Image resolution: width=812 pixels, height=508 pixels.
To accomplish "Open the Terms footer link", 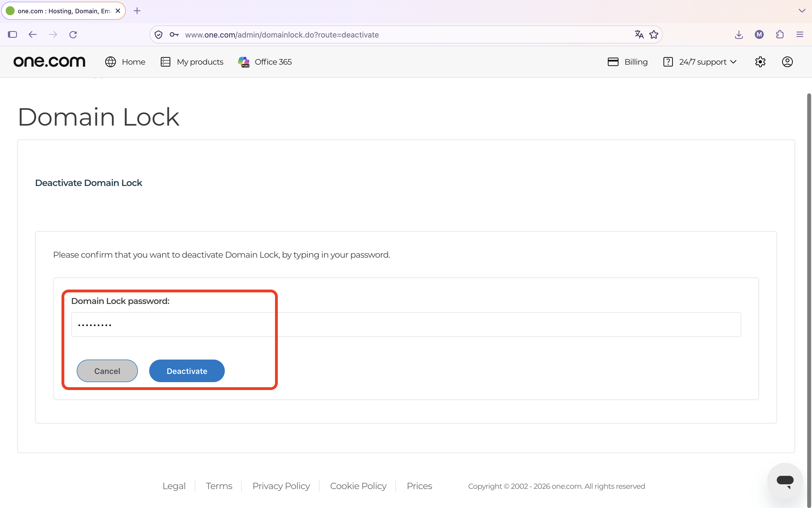I will 219,486.
